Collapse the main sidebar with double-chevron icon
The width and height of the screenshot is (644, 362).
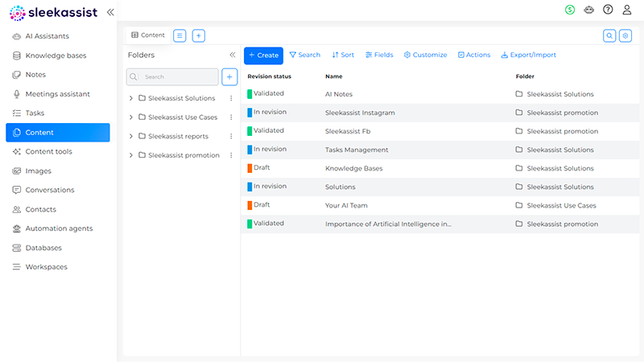point(110,12)
